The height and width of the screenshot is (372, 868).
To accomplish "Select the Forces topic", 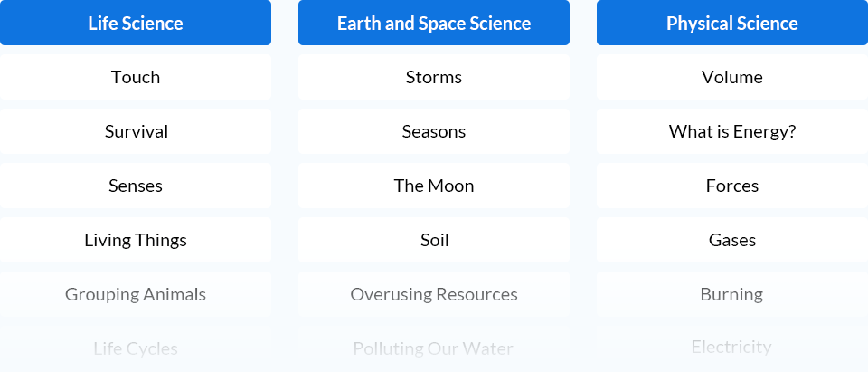I will tap(732, 186).
